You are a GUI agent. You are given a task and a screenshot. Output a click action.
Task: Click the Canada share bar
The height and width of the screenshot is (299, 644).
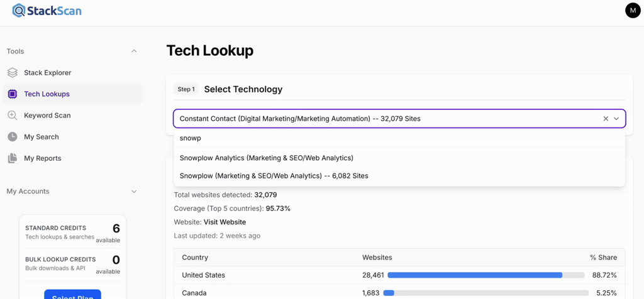(486, 293)
